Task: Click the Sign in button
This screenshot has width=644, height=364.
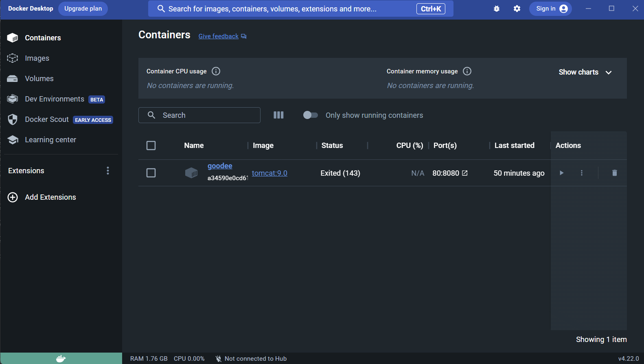Action: pyautogui.click(x=550, y=9)
